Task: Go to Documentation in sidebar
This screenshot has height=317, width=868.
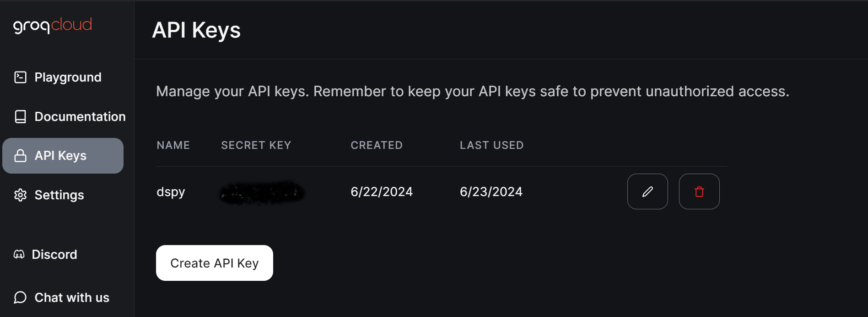Action: pos(80,117)
